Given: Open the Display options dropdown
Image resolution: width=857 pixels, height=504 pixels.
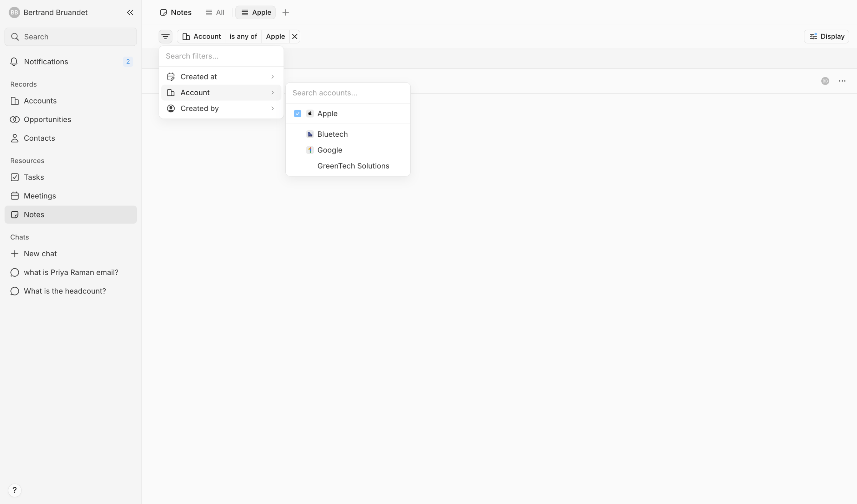Looking at the screenshot, I should pyautogui.click(x=827, y=36).
